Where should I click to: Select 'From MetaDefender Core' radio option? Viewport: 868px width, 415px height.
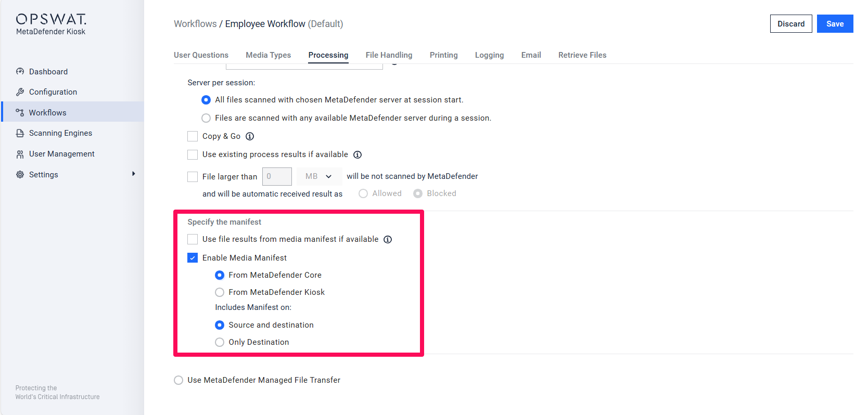220,275
